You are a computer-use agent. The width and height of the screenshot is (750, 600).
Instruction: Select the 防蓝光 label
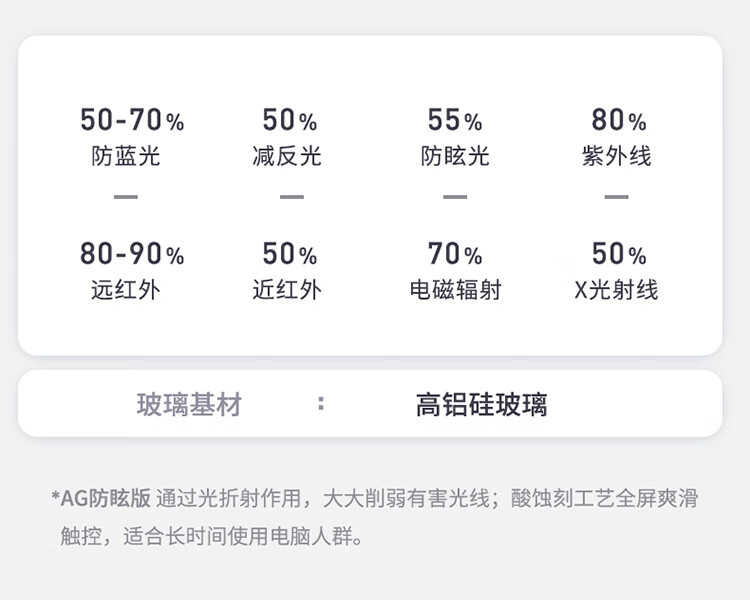click(x=125, y=157)
